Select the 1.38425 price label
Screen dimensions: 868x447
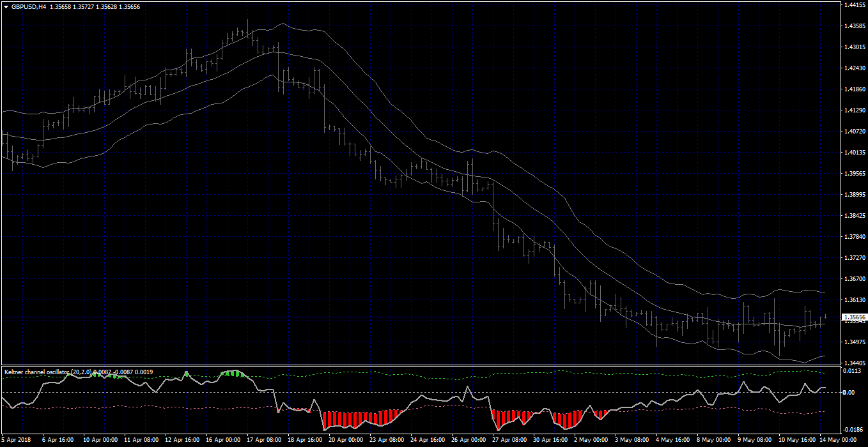854,216
